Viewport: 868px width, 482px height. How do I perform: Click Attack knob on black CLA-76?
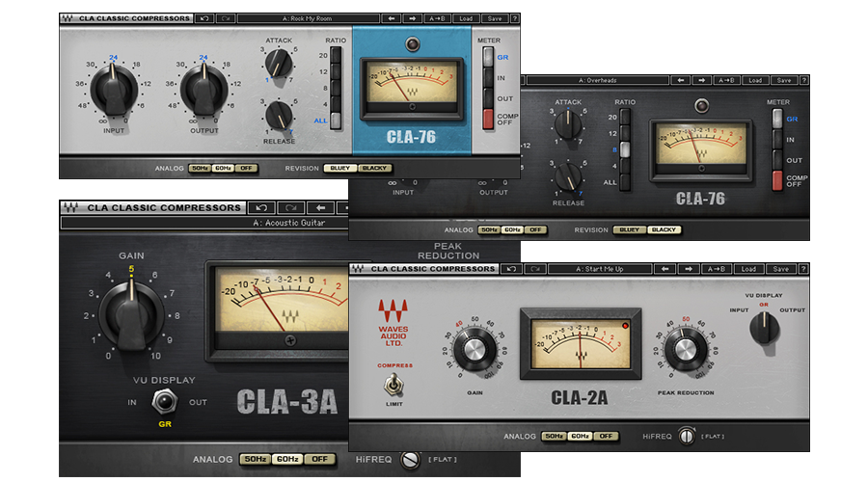[568, 124]
